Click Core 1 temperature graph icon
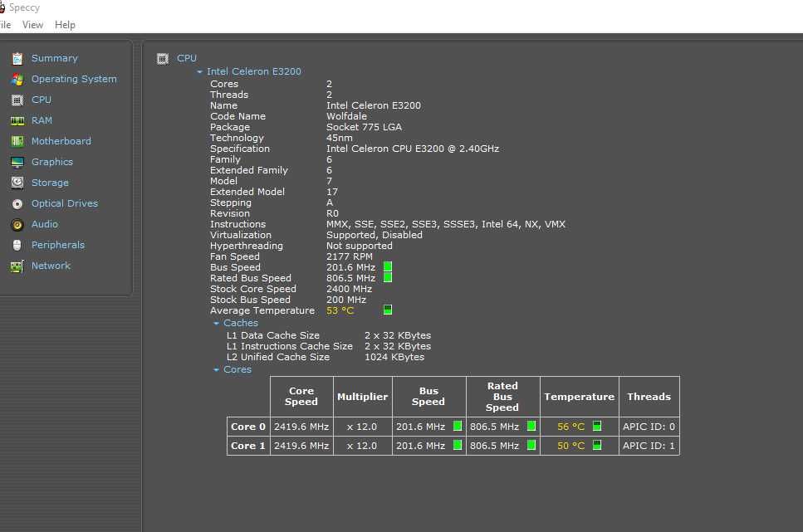 click(596, 445)
